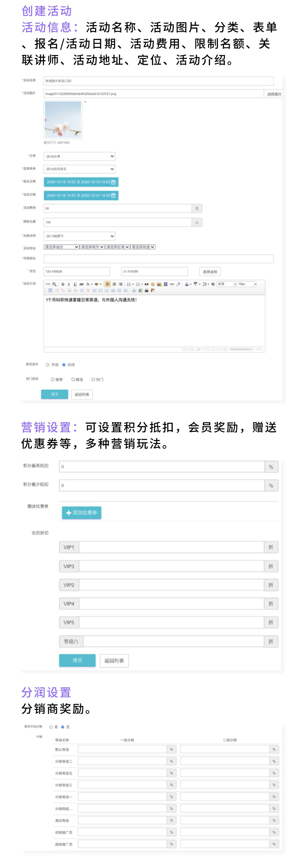Click 默认等级 一级分销 percentage input
Screen dimensions: 302x868
[122, 749]
